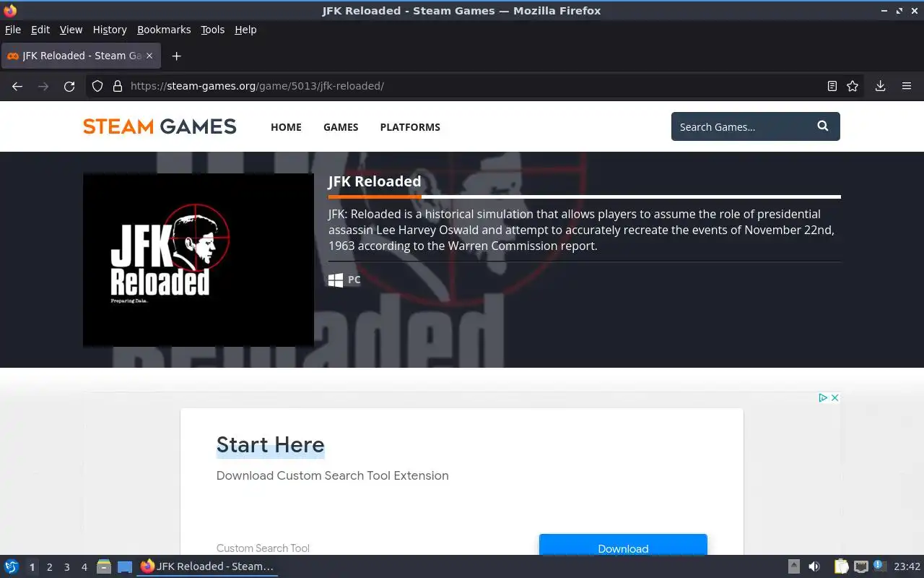Open the File menu
This screenshot has height=578, width=924.
pyautogui.click(x=13, y=30)
